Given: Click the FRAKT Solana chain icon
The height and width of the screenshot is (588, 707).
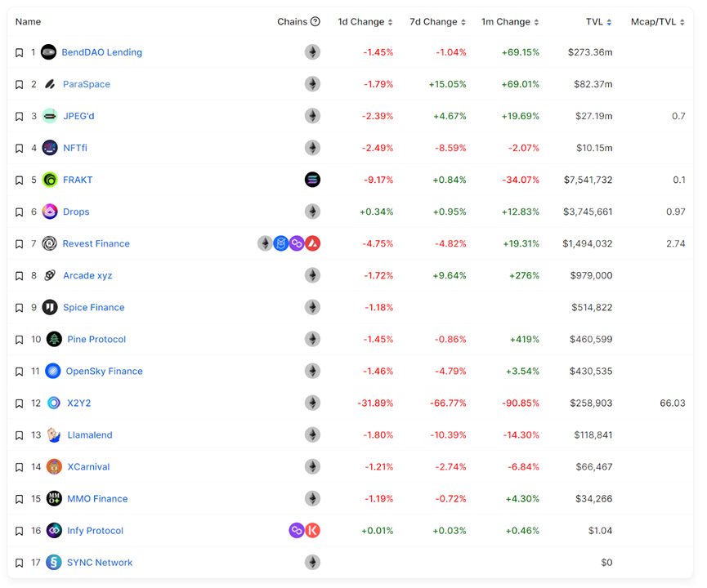Looking at the screenshot, I should point(312,180).
